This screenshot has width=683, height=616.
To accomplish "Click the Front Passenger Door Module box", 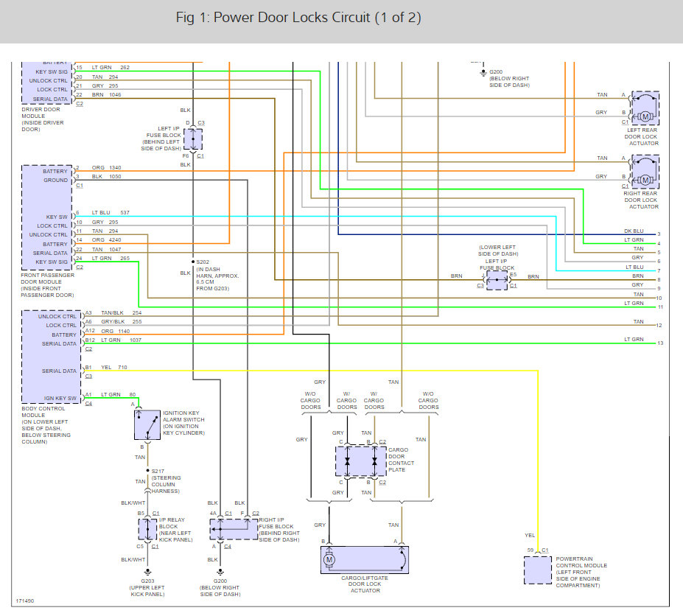I will 46,217.
